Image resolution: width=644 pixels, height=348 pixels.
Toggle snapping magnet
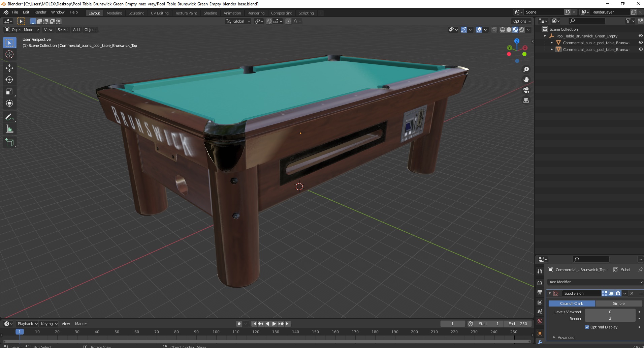tap(269, 21)
